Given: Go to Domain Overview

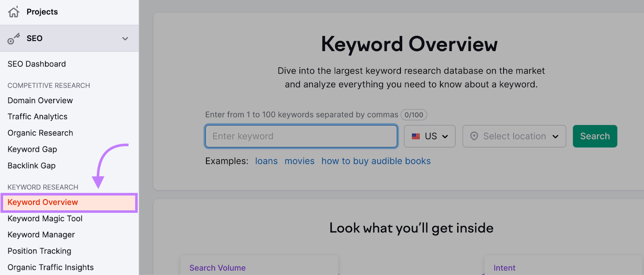Looking at the screenshot, I should coord(40,101).
